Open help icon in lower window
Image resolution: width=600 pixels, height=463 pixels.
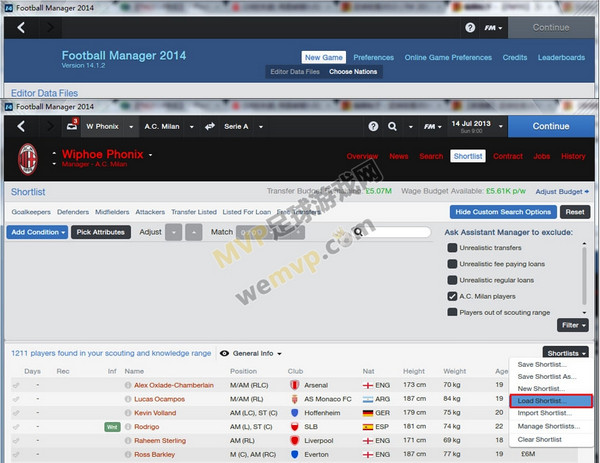373,126
